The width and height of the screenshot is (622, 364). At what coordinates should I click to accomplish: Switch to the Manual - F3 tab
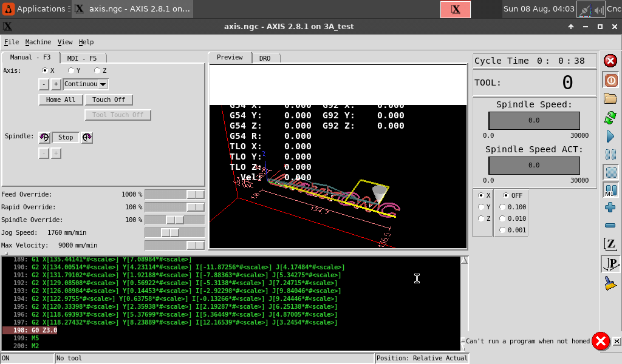30,57
